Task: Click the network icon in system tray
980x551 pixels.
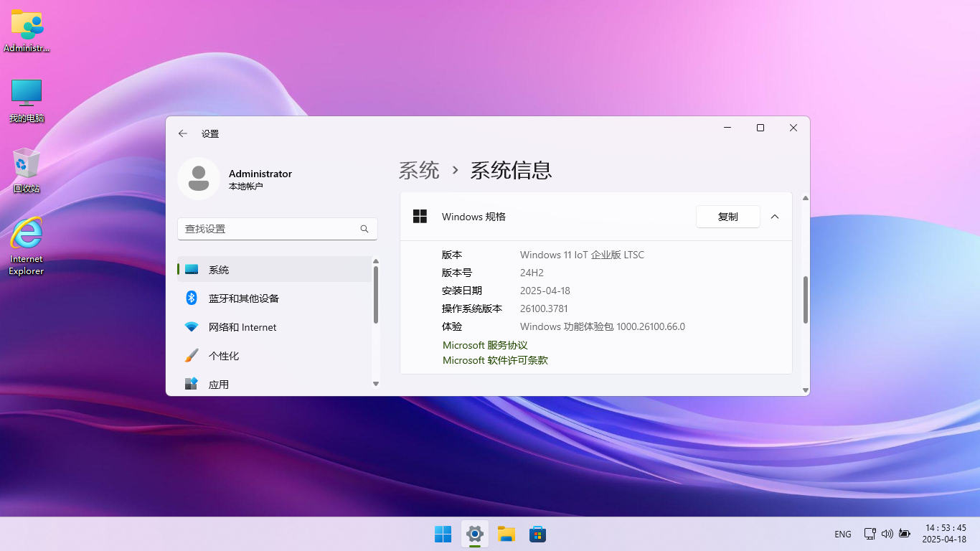Action: click(870, 534)
